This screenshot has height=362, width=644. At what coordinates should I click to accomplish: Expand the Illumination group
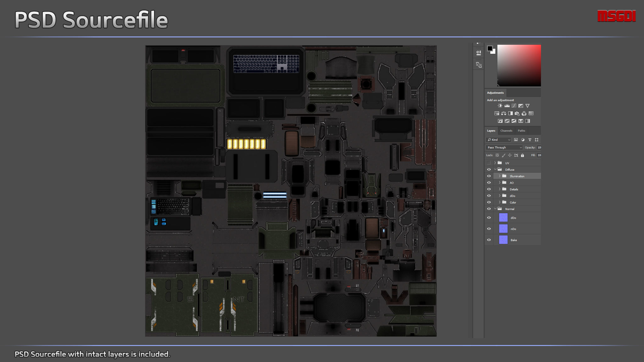tap(499, 176)
